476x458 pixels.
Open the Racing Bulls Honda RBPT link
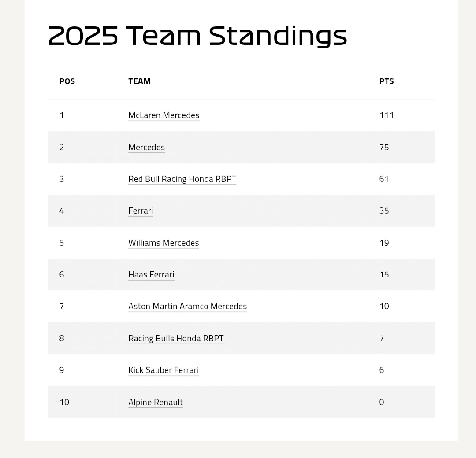(x=176, y=339)
